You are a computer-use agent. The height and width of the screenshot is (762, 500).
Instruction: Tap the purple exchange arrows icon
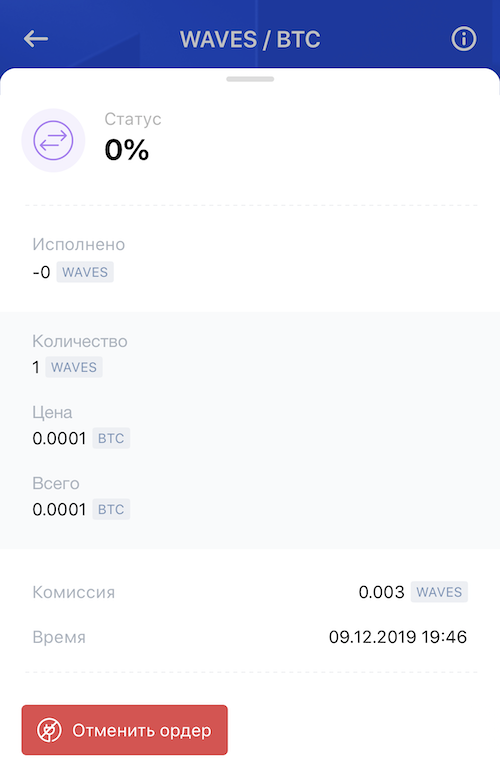click(53, 140)
